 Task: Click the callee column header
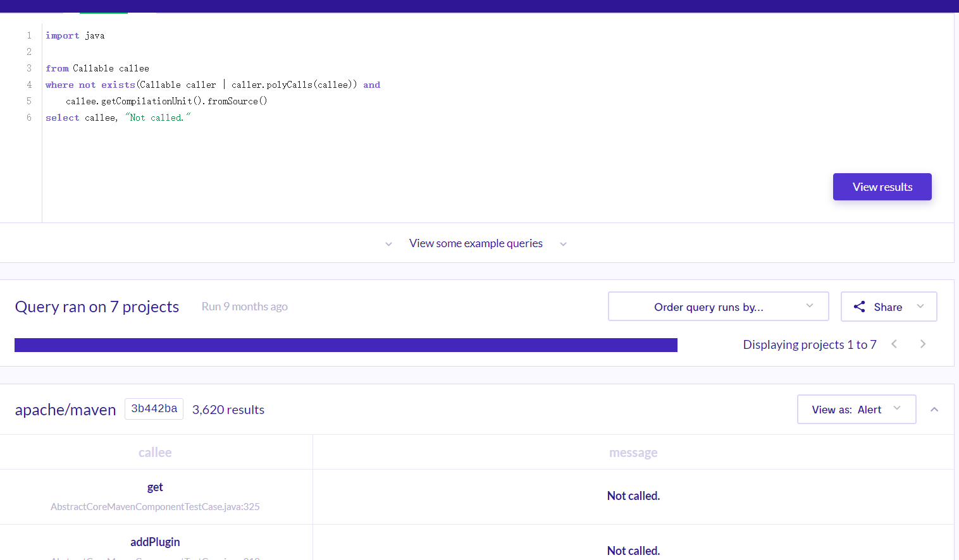155,453
